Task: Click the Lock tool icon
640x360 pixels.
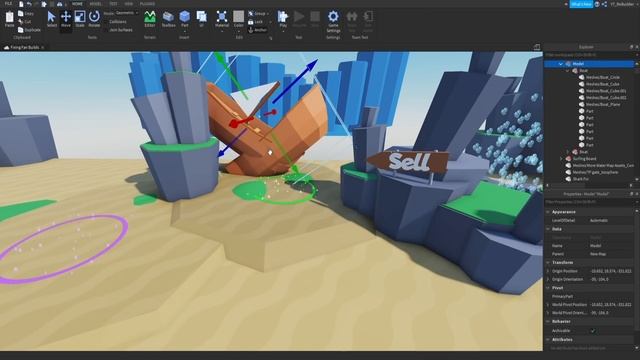Action: point(251,22)
